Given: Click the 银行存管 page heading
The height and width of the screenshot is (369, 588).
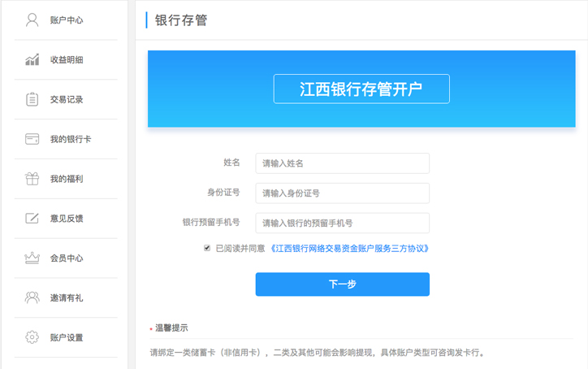Looking at the screenshot, I should 181,20.
